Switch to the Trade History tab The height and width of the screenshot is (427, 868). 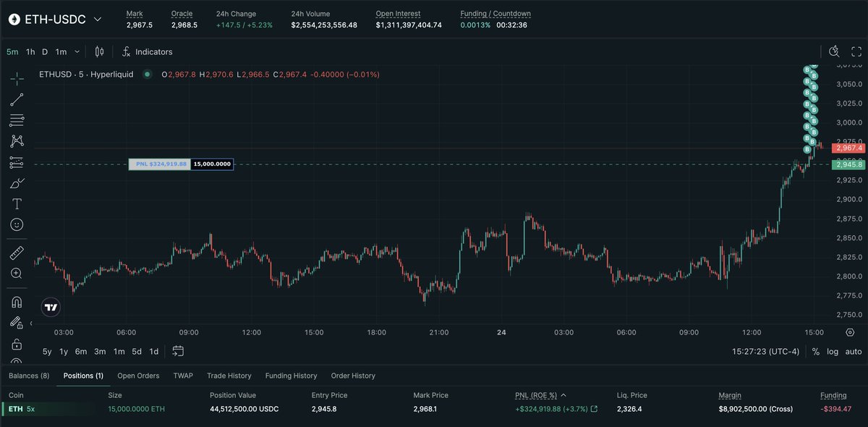point(229,376)
